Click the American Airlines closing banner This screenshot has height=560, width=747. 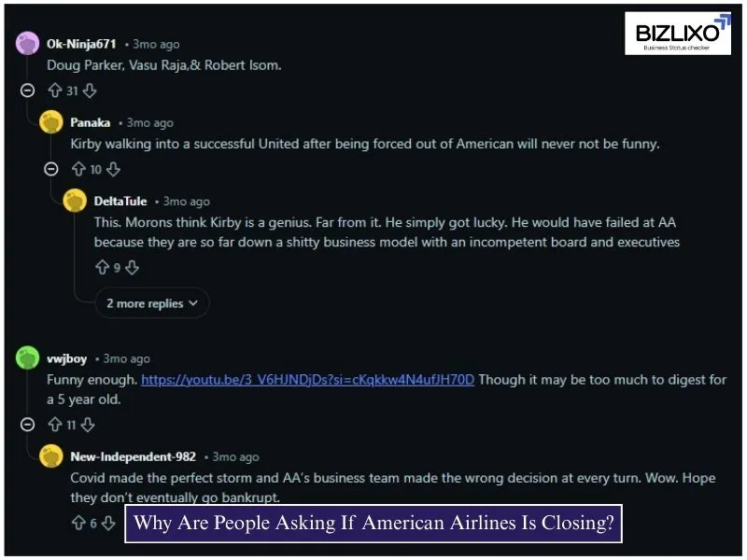(x=373, y=523)
